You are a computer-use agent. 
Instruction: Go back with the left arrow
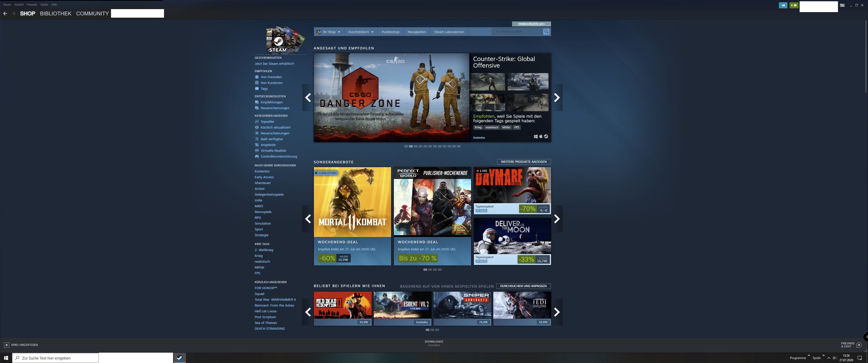tap(5, 13)
